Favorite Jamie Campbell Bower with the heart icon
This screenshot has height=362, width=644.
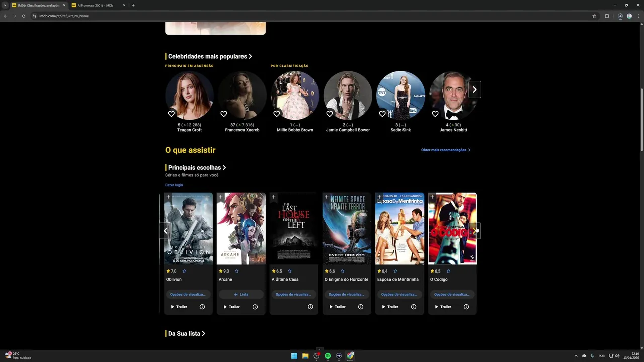330,114
